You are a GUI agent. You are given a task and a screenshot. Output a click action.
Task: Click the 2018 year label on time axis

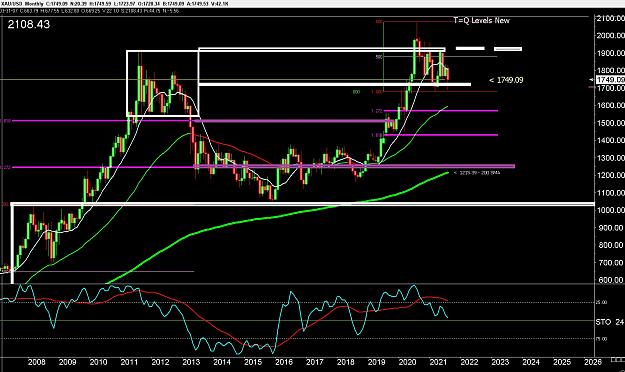(346, 362)
